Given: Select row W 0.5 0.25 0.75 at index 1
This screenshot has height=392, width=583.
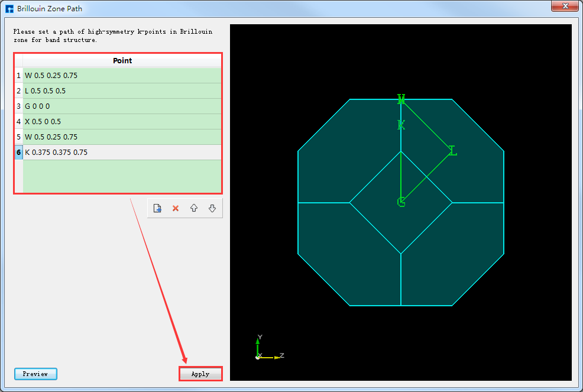Looking at the screenshot, I should (122, 76).
